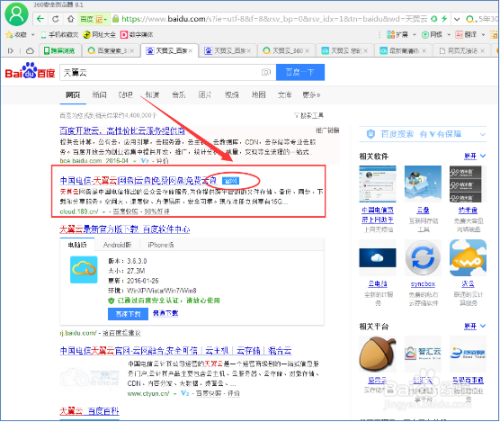Expand the favorites dropdown arrow beside the star
The image size is (500, 422).
coord(33,35)
